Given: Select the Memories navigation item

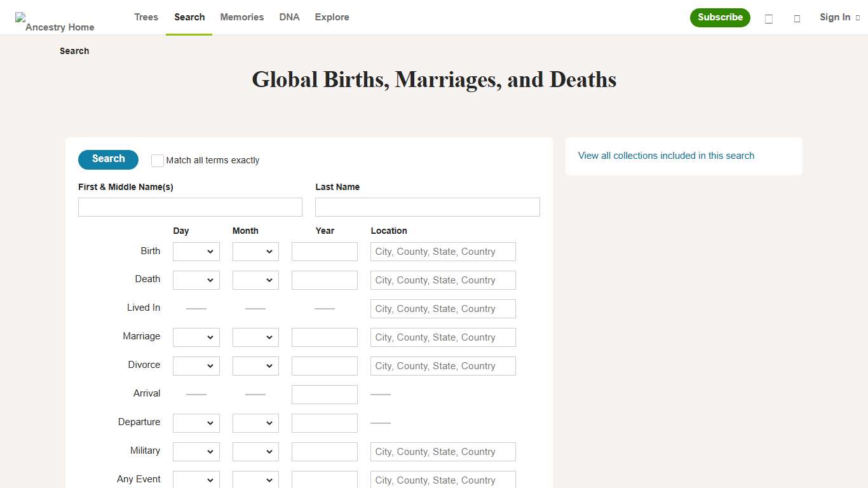Looking at the screenshot, I should pos(241,17).
